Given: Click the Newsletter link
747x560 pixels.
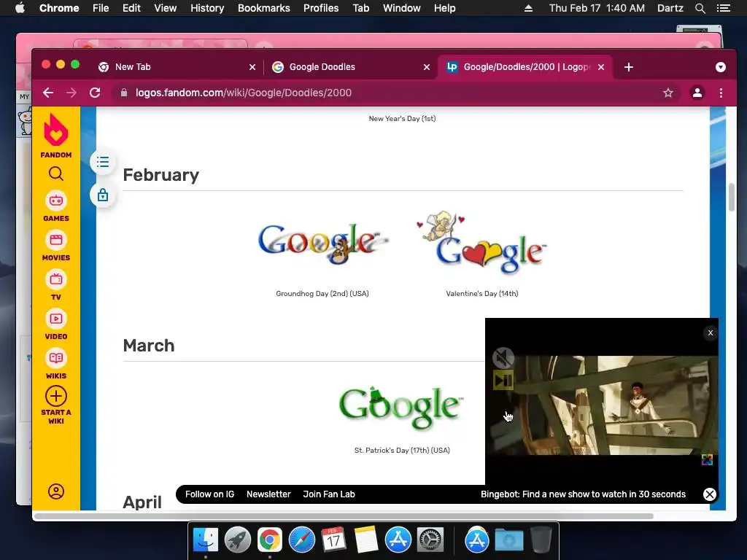Looking at the screenshot, I should click(x=268, y=494).
